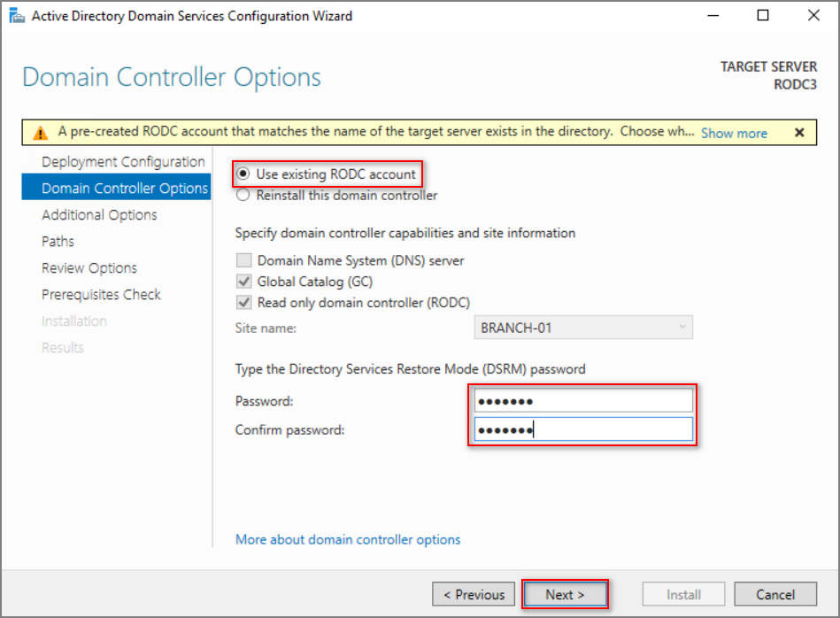Click the TARGET SERVER RODC3 text
This screenshot has height=618, width=840.
coord(769,75)
